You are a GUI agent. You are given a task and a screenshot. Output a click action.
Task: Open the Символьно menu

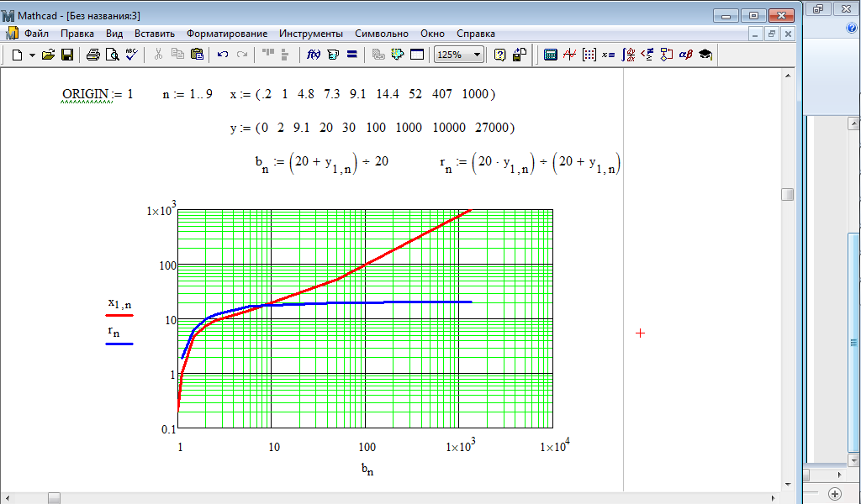[x=381, y=34]
